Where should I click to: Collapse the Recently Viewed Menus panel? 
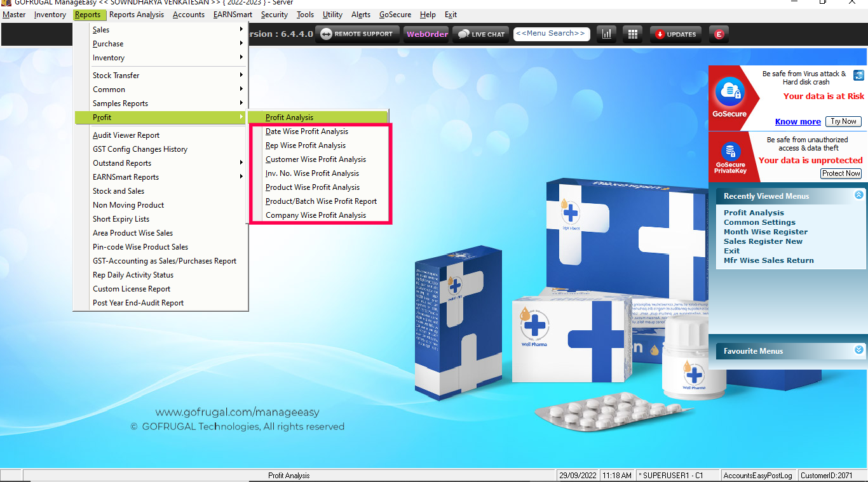click(x=859, y=195)
